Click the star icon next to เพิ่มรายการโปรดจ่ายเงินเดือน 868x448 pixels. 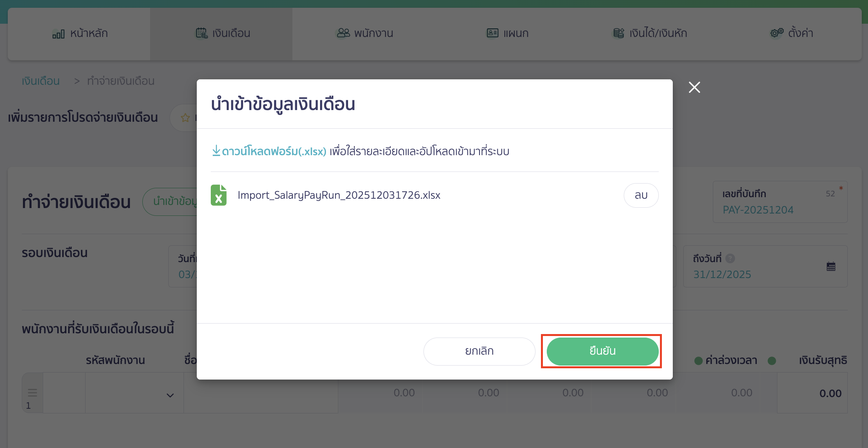point(185,117)
